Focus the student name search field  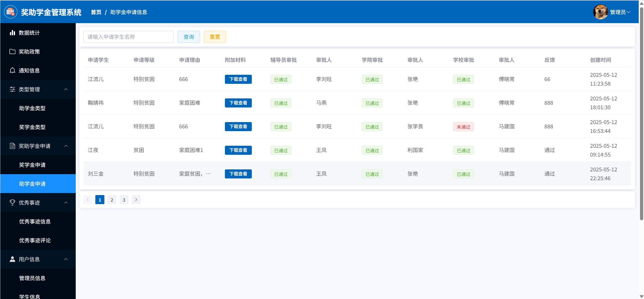(x=128, y=37)
